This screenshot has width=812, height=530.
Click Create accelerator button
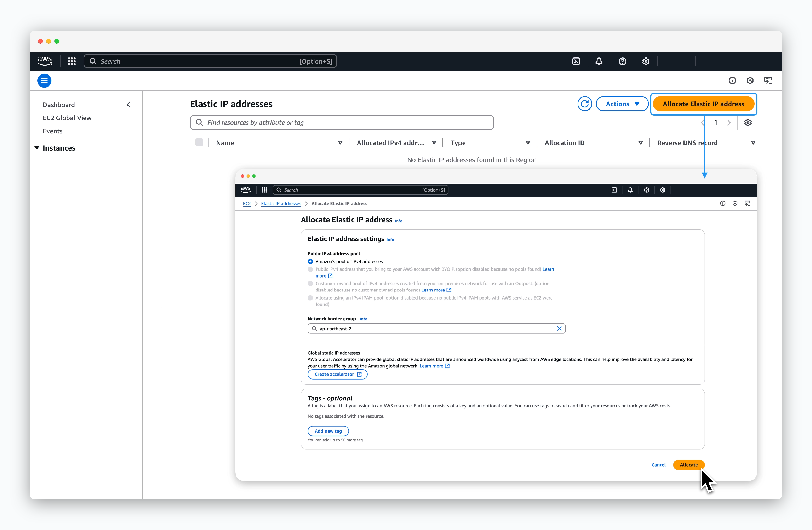click(x=337, y=374)
